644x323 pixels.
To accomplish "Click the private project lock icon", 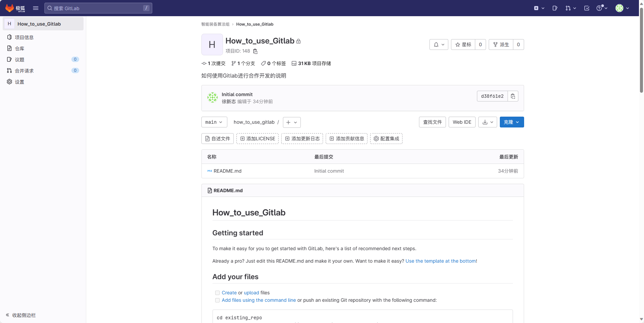I will [x=298, y=41].
